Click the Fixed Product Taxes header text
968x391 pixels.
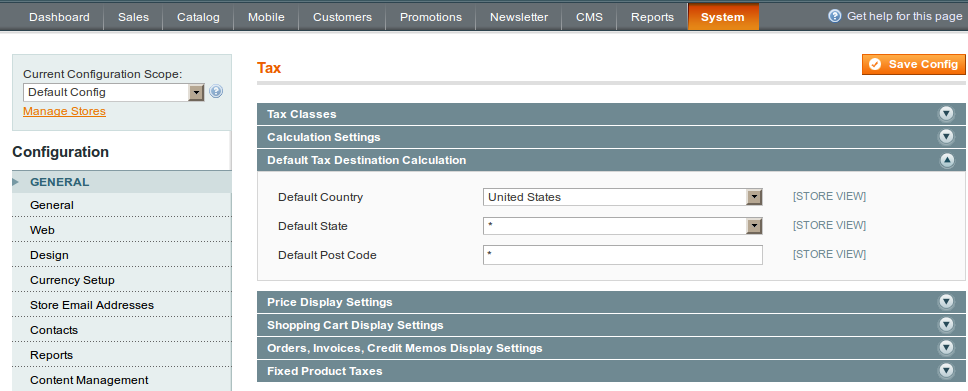pos(325,371)
